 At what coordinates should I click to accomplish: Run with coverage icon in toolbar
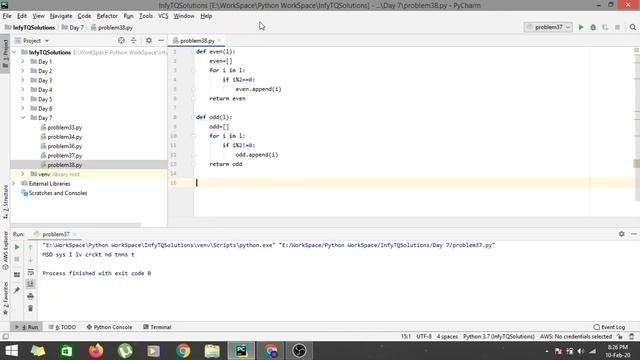click(605, 27)
